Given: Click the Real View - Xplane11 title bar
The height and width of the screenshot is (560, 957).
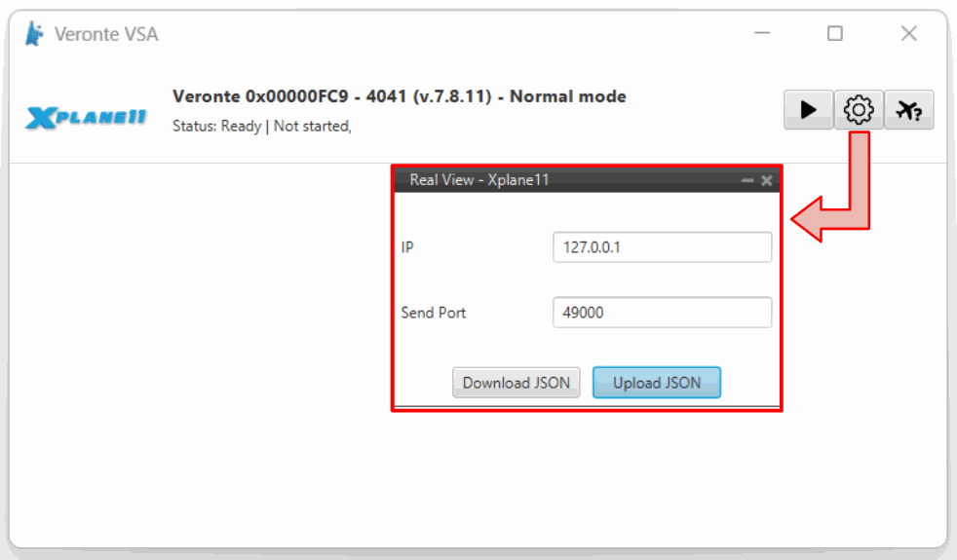Looking at the screenshot, I should pos(565,180).
